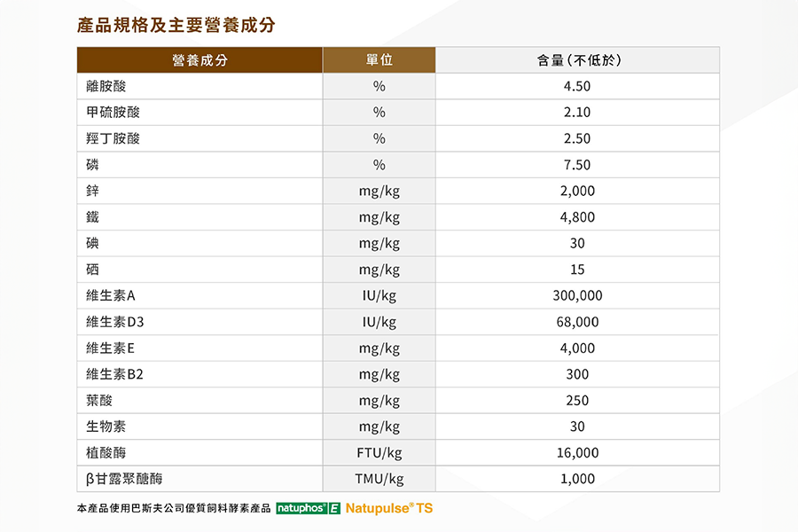Click the 含量(不低於) column header
798x532 pixels.
(x=577, y=60)
